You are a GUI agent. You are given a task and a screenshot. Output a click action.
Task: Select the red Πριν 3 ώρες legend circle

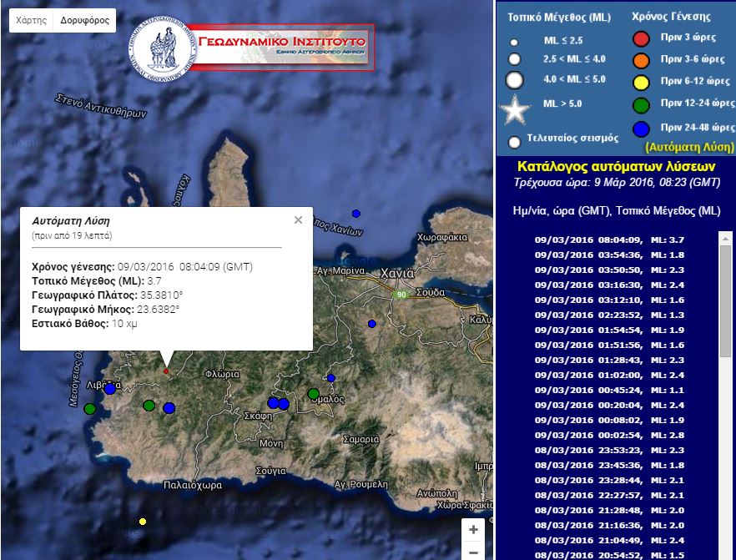tap(640, 38)
